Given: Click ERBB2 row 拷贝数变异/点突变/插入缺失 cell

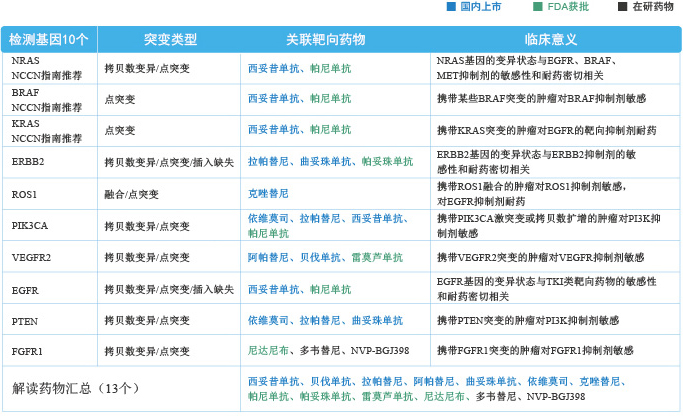Looking at the screenshot, I should click(x=169, y=162).
